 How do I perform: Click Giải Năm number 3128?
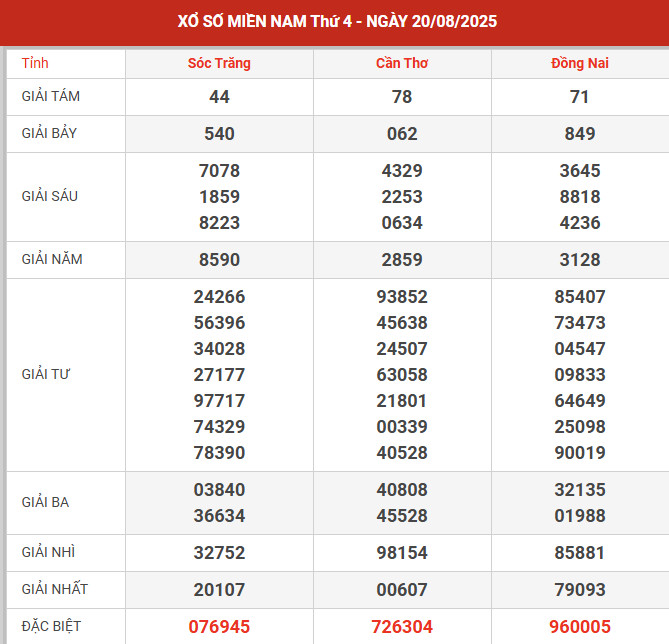click(580, 260)
